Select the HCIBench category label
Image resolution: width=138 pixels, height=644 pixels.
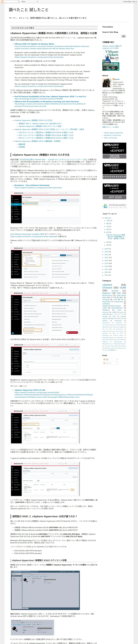[x=106, y=310]
